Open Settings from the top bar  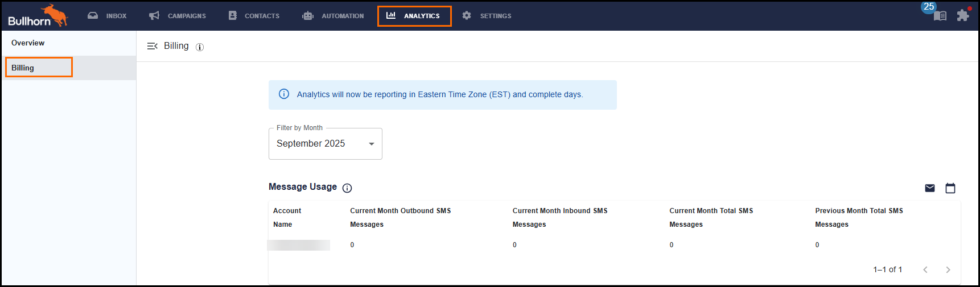pyautogui.click(x=487, y=16)
